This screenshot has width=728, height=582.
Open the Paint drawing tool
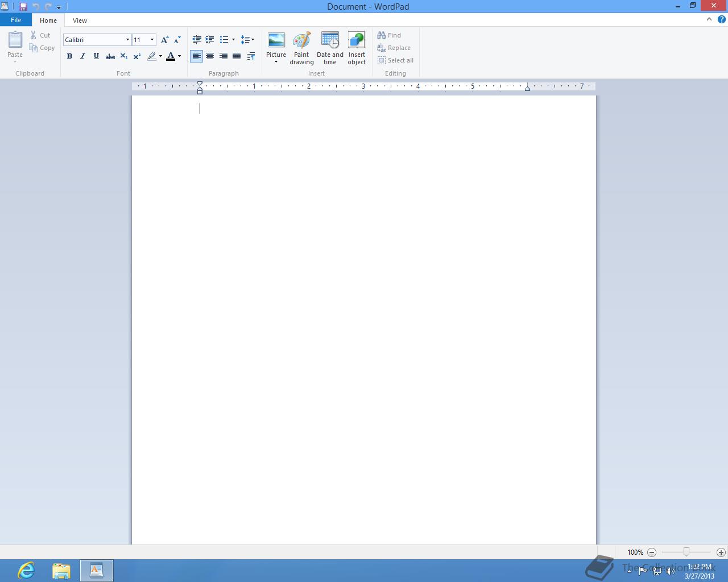tap(301, 48)
